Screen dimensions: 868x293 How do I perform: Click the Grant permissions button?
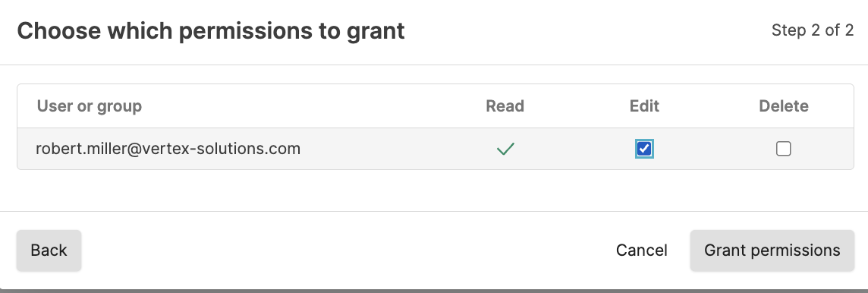pyautogui.click(x=772, y=250)
